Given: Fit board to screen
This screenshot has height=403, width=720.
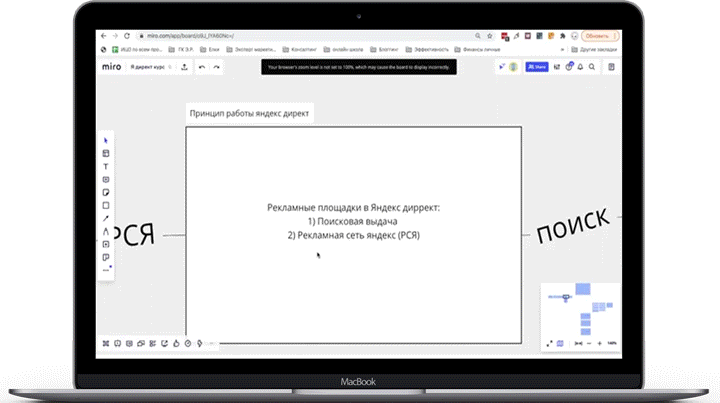Looking at the screenshot, I should point(579,343).
